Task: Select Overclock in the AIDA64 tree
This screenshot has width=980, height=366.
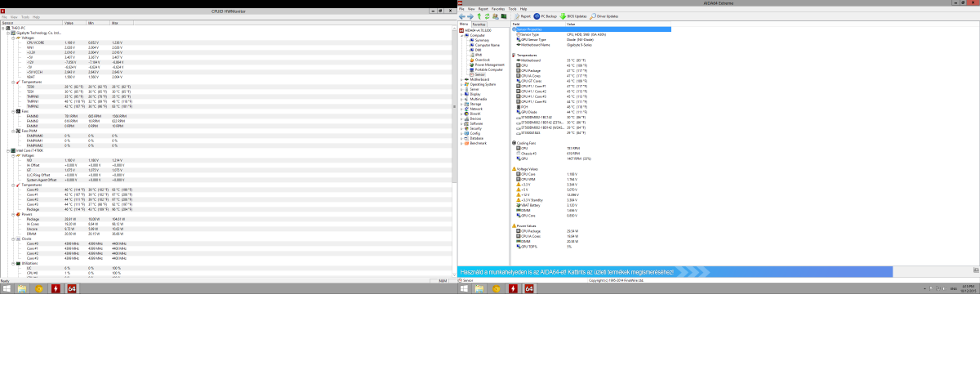Action: tap(481, 60)
